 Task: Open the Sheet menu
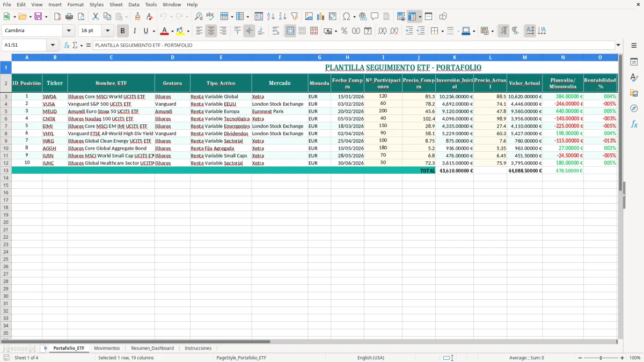point(116,4)
